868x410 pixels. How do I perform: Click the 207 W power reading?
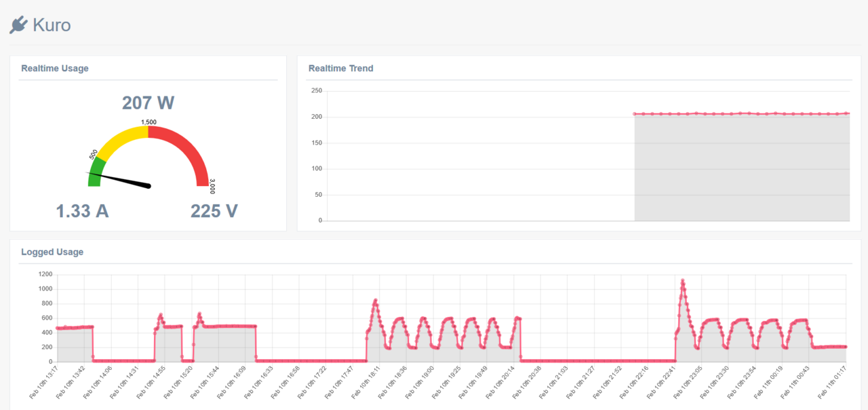tap(149, 103)
